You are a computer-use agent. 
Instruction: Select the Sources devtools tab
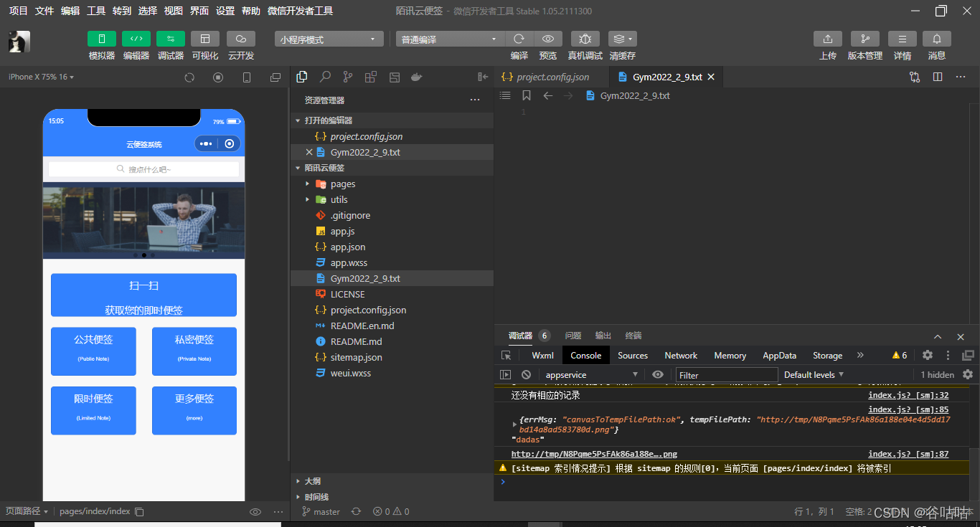[633, 355]
